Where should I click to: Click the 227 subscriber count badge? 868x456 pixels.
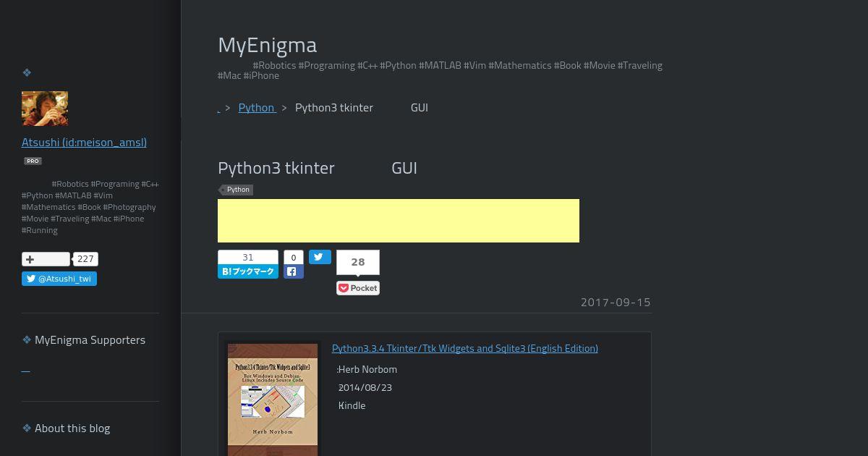(x=85, y=259)
